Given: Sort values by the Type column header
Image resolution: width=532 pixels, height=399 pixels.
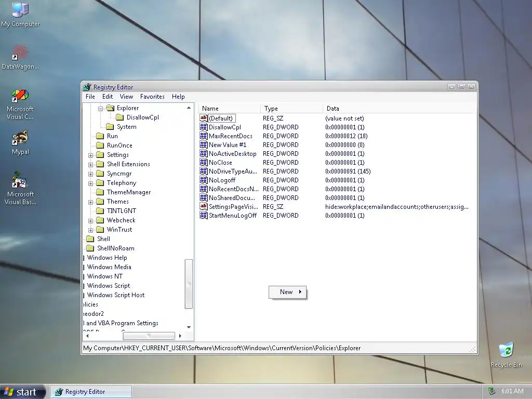Looking at the screenshot, I should click(x=292, y=109).
